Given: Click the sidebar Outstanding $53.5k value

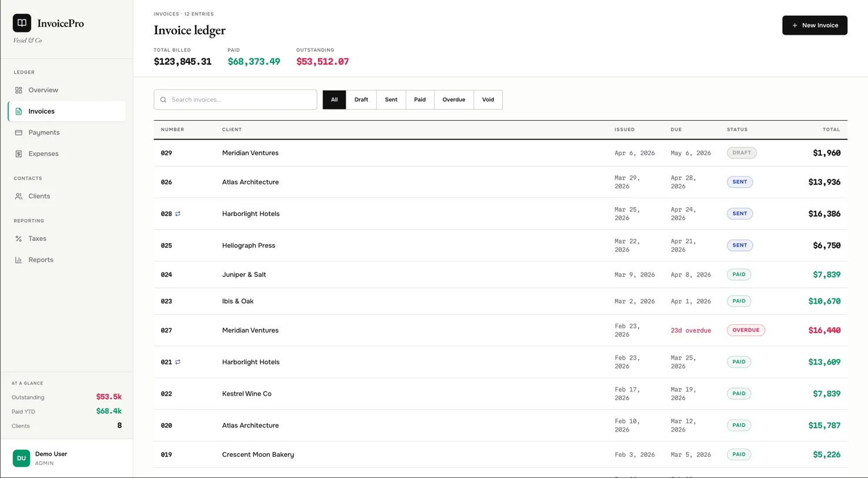Looking at the screenshot, I should (109, 397).
